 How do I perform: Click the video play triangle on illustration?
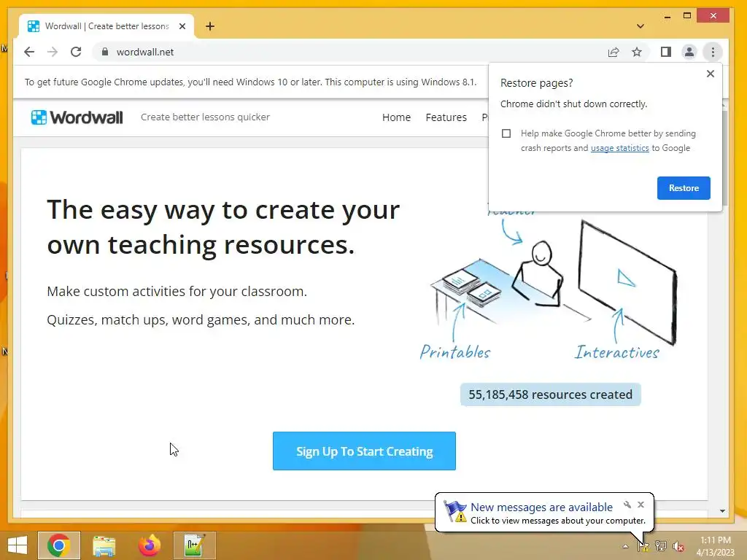pyautogui.click(x=625, y=278)
